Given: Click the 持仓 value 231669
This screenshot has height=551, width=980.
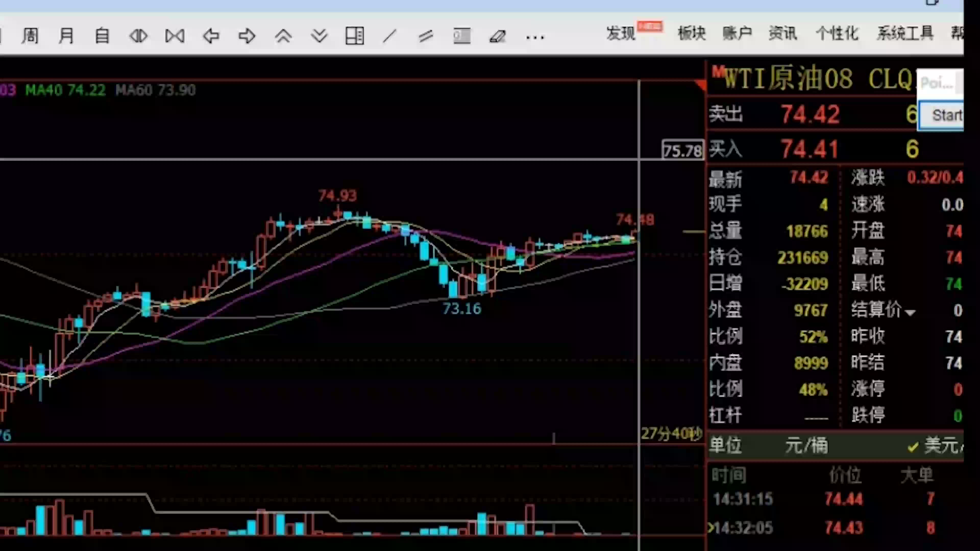Looking at the screenshot, I should (803, 258).
